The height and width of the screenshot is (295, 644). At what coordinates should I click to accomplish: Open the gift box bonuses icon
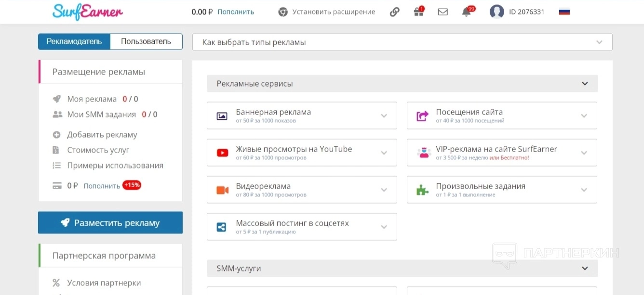pos(418,12)
